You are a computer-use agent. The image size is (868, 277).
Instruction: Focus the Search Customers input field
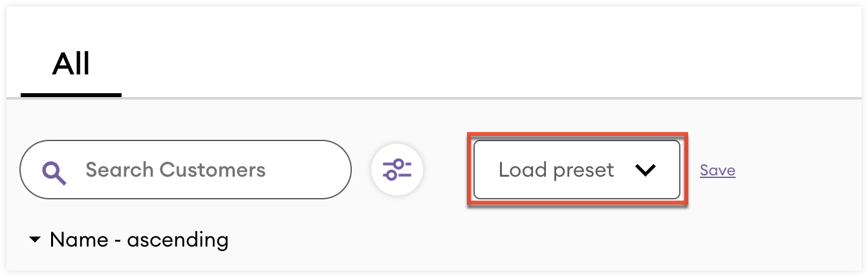[194, 170]
